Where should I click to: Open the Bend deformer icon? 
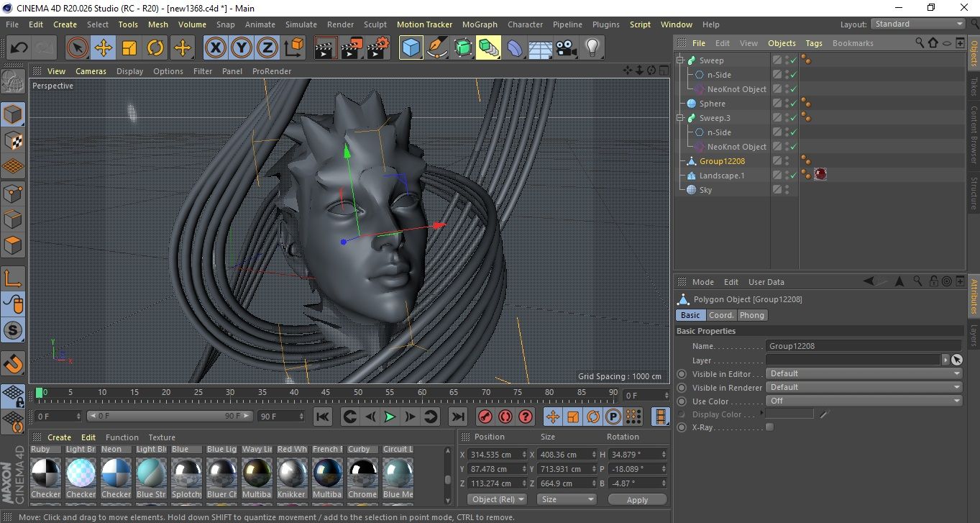(515, 48)
